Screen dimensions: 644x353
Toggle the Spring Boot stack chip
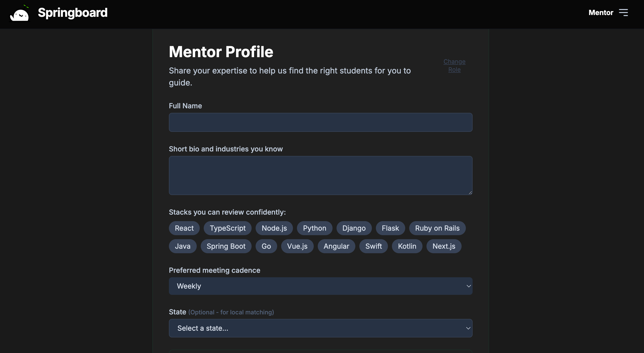click(x=226, y=246)
